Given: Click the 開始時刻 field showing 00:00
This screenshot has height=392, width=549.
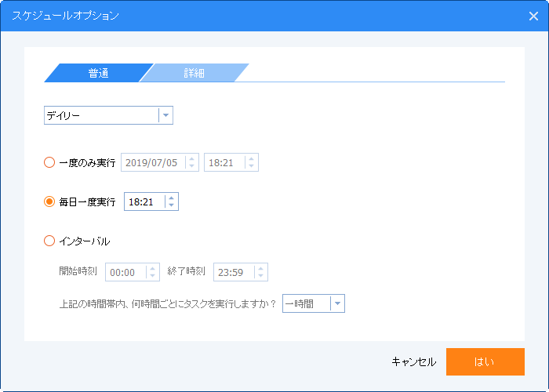Looking at the screenshot, I should click(x=124, y=272).
